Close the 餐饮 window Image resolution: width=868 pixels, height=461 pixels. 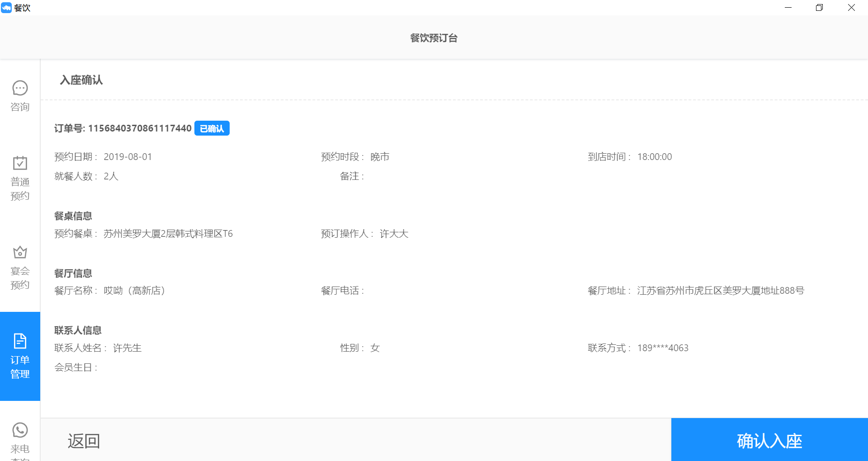851,8
